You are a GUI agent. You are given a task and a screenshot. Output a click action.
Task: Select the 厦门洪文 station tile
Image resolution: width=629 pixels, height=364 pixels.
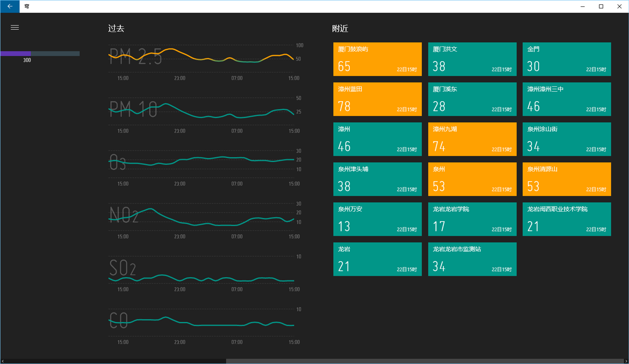click(x=472, y=59)
